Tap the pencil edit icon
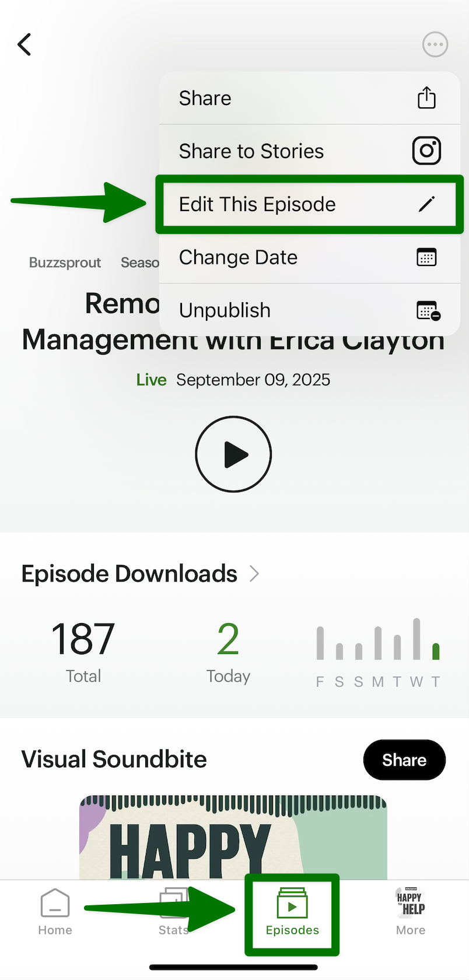The width and height of the screenshot is (469, 980). point(426,204)
